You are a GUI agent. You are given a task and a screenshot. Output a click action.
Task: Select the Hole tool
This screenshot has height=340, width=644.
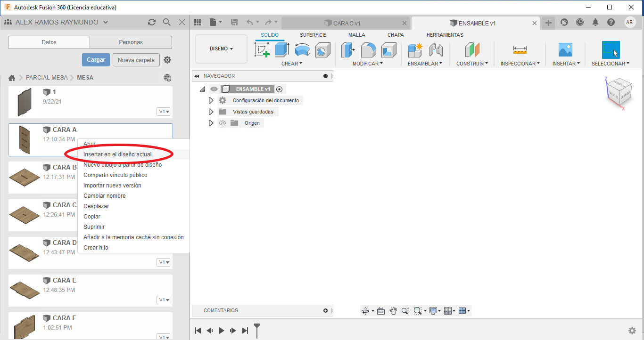tap(322, 50)
